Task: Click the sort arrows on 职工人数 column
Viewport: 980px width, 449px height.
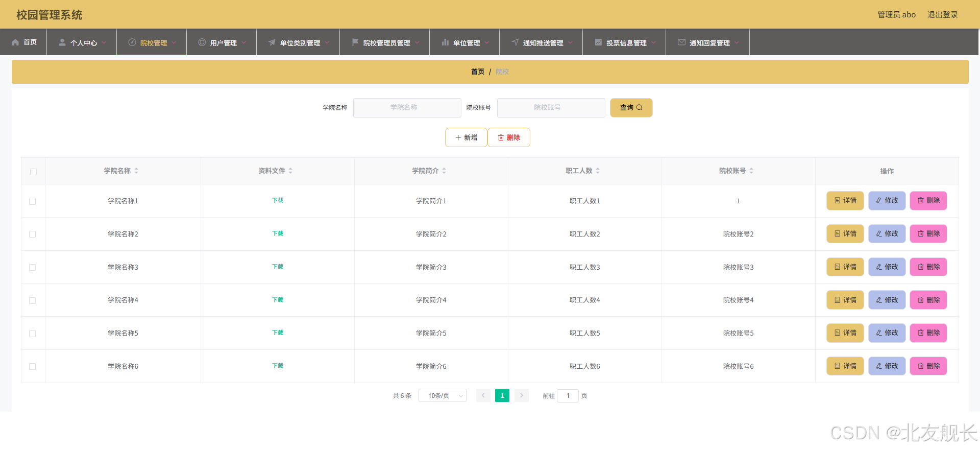Action: point(598,171)
